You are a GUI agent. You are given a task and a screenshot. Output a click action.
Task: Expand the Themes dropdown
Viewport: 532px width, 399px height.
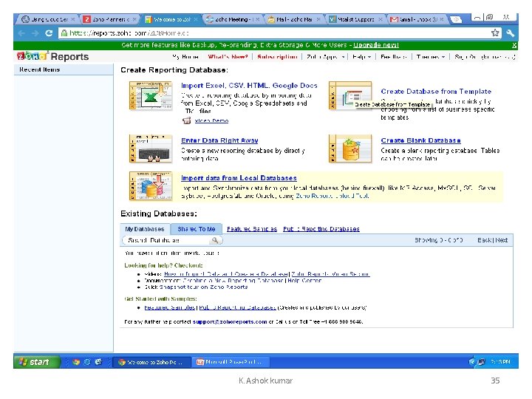pos(431,57)
